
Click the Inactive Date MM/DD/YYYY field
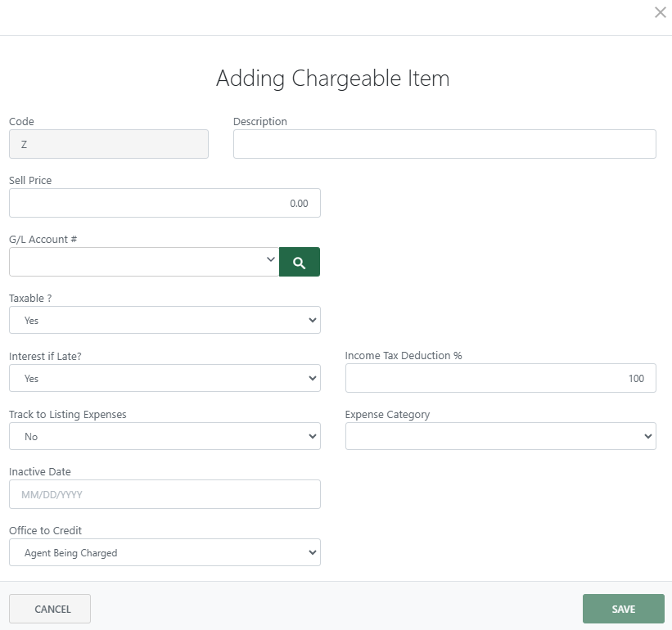coord(164,494)
